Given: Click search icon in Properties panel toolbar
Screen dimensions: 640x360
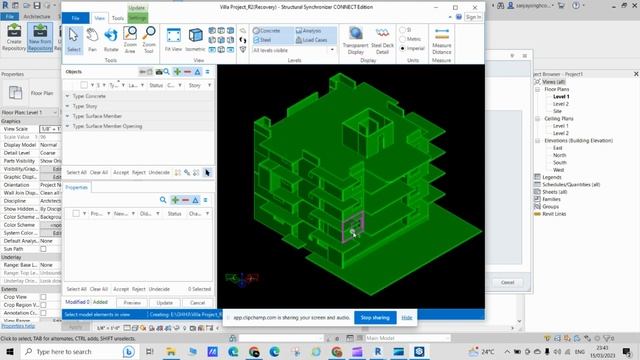Looking at the screenshot, I should [163, 200].
